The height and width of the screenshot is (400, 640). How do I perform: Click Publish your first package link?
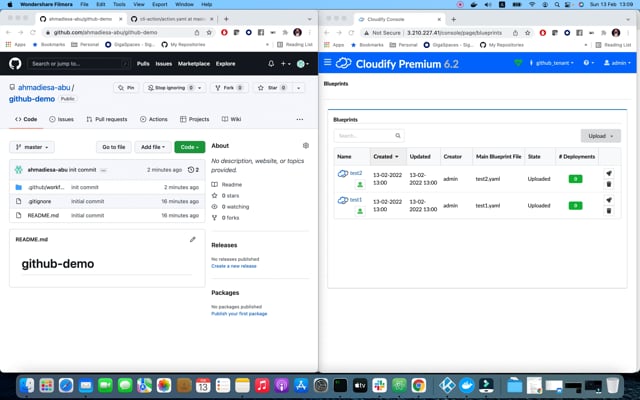pos(239,314)
